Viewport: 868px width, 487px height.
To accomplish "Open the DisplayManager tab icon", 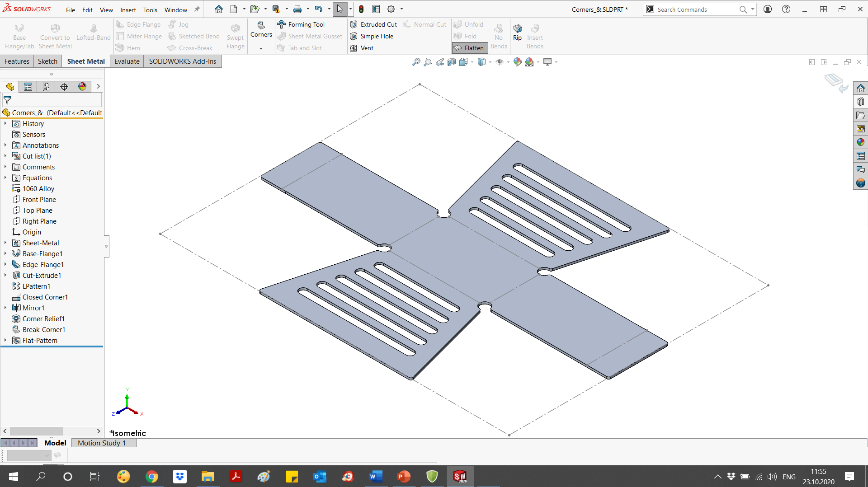I will tap(82, 87).
